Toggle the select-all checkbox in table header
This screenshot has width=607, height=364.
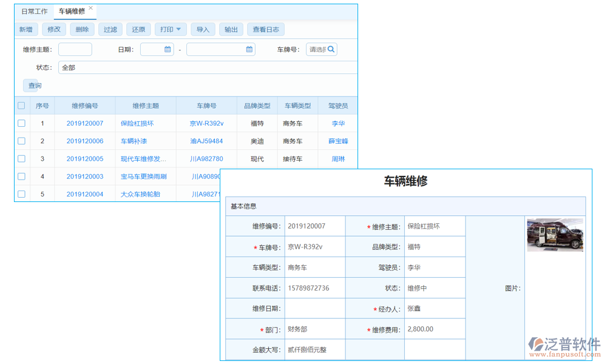pyautogui.click(x=21, y=105)
